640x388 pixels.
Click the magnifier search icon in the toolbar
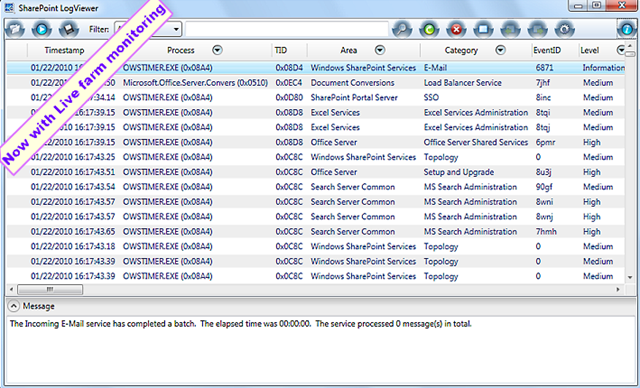402,29
